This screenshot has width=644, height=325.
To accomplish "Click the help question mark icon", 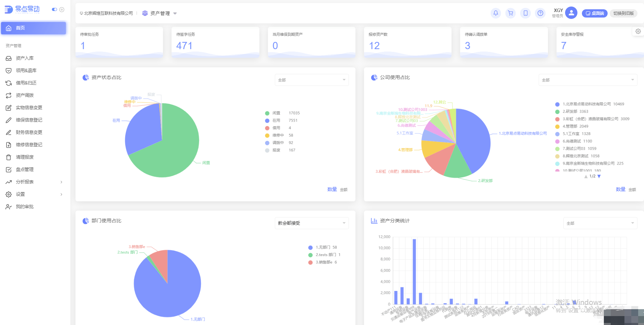I will click(x=540, y=13).
